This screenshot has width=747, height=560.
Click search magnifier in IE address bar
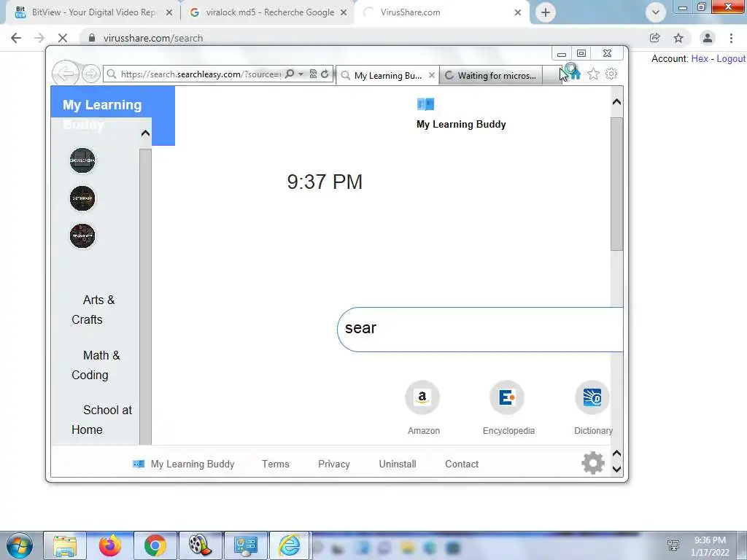tap(289, 74)
